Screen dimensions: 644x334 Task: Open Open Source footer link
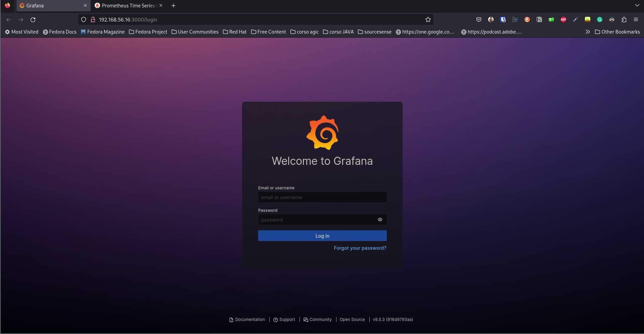352,320
